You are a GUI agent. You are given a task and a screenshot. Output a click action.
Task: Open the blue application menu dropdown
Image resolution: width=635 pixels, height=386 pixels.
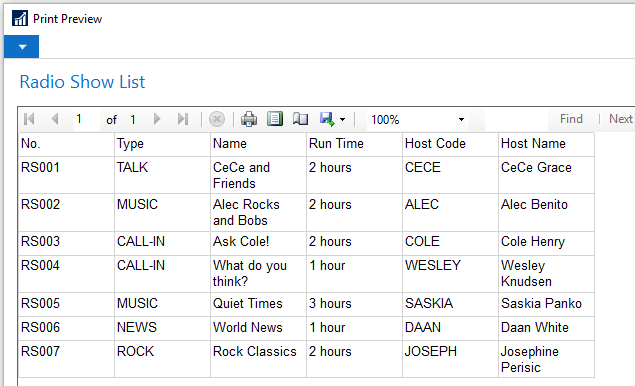coord(21,47)
